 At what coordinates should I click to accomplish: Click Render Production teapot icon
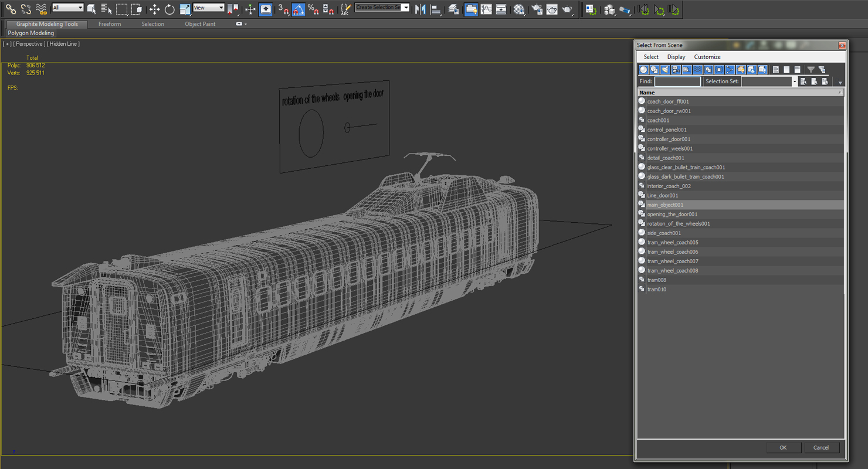coord(567,9)
